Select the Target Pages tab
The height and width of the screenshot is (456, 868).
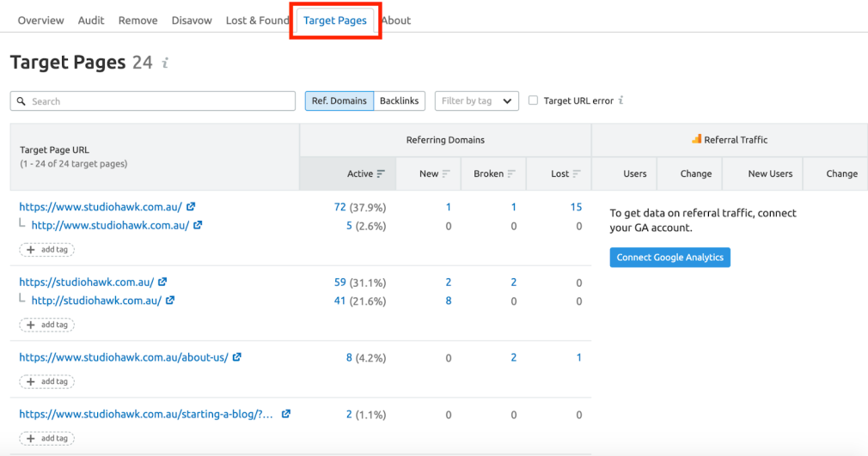point(335,21)
